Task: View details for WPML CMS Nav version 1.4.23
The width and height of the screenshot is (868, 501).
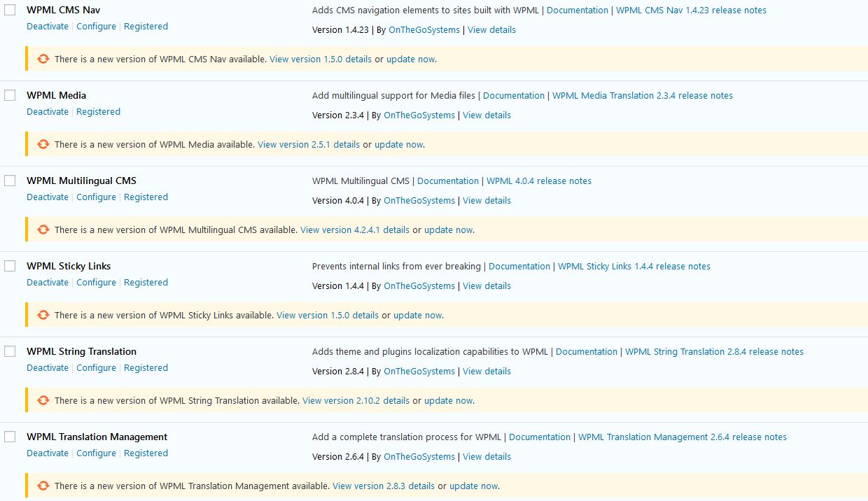Action: [x=491, y=30]
